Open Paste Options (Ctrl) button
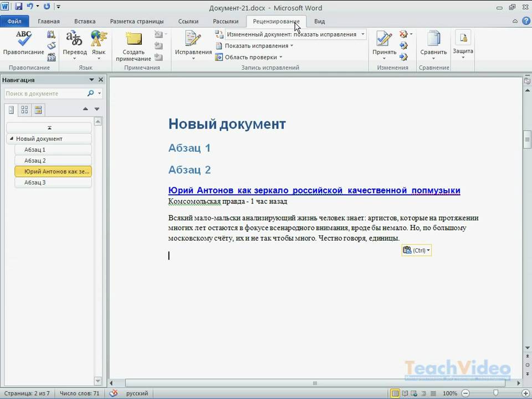Viewport: 532px width, 399px height. pos(416,250)
